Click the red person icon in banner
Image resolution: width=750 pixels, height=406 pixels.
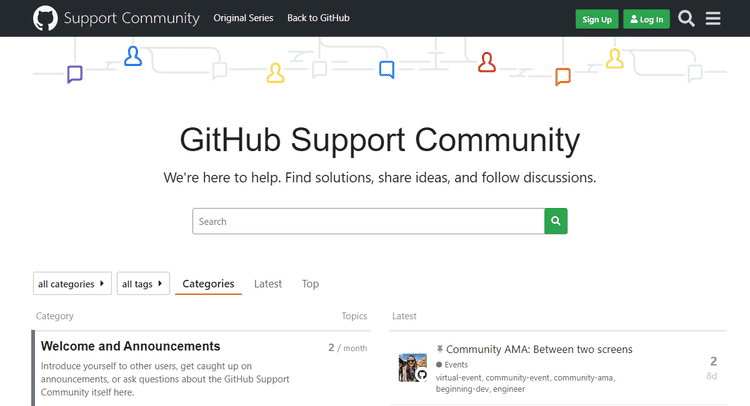pyautogui.click(x=487, y=62)
